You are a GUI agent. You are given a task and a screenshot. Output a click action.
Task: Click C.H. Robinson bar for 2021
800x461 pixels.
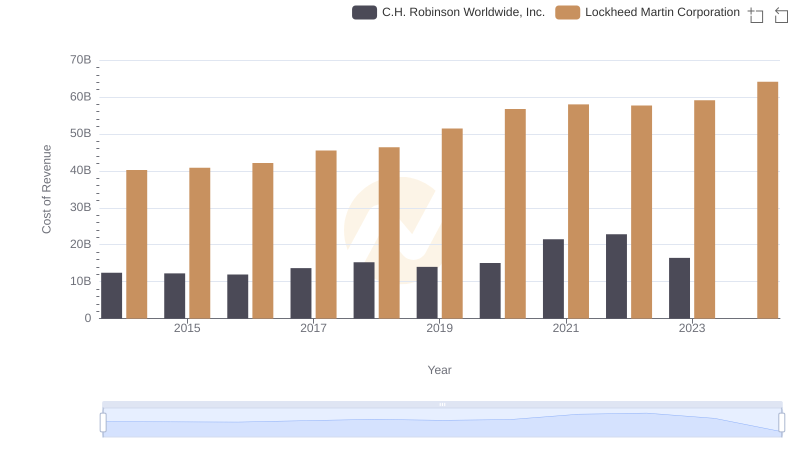pyautogui.click(x=553, y=279)
